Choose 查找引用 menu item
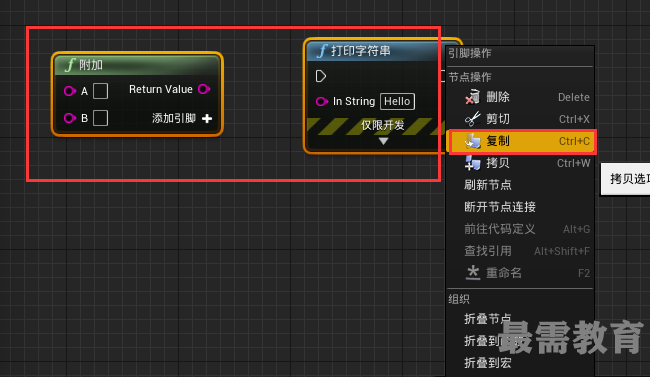Screen dimensions: 650x377 (x=520, y=251)
